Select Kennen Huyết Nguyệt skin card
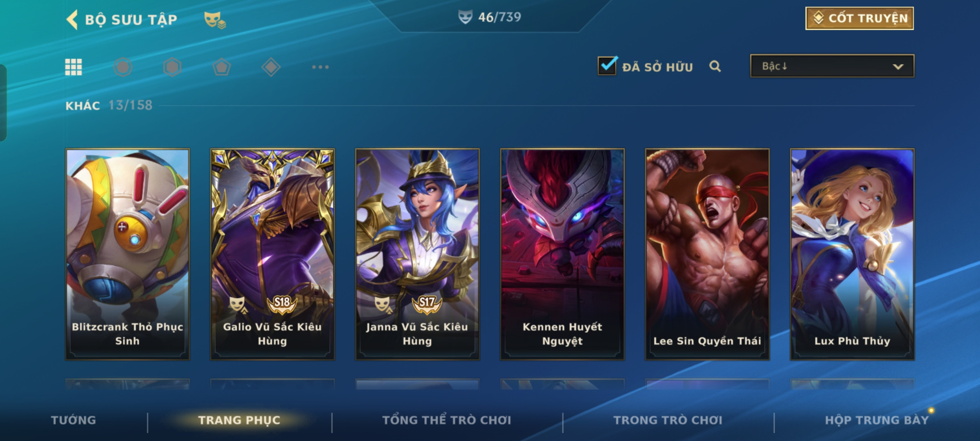Image resolution: width=980 pixels, height=441 pixels. point(562,254)
